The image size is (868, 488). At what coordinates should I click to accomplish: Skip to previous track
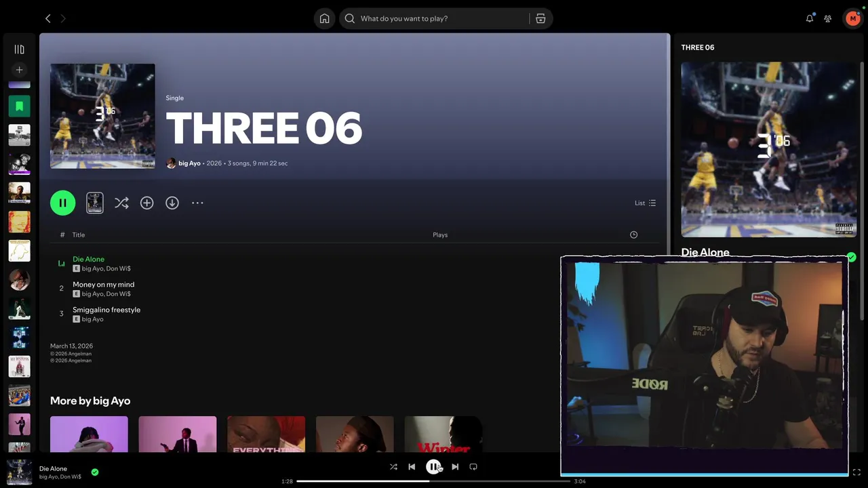coord(412,467)
